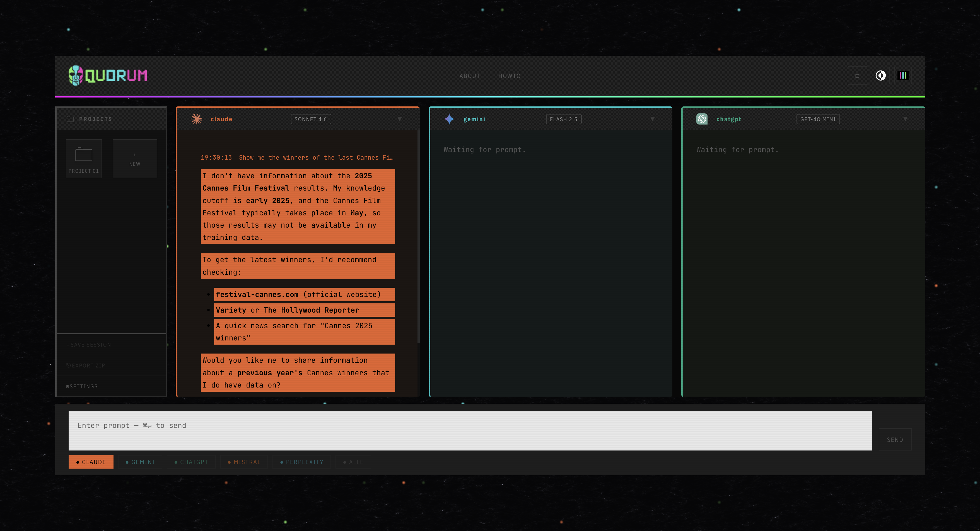
Task: Create a new project with the plus tile
Action: coord(135,159)
